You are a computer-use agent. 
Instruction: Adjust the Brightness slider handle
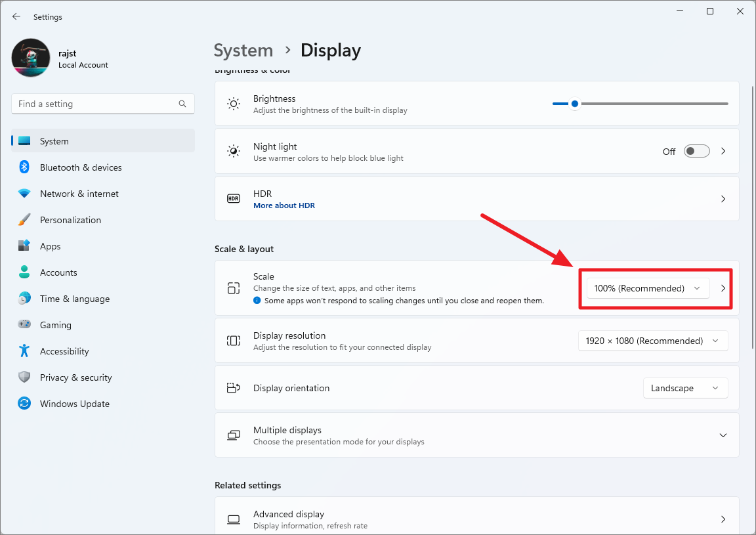pyautogui.click(x=575, y=103)
